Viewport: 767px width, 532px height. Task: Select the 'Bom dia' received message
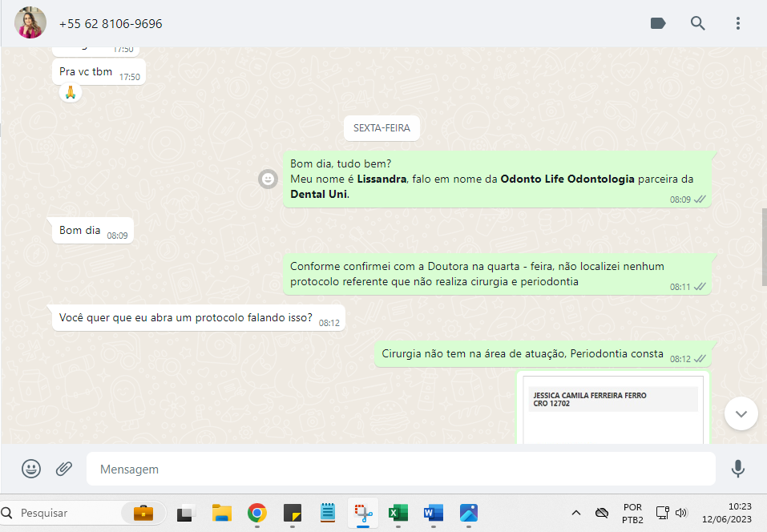point(92,230)
